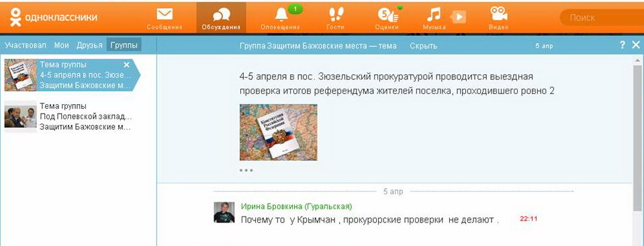This screenshot has height=246, width=644.
Task: Open the Odnoklassniki home logo
Action: point(54,17)
